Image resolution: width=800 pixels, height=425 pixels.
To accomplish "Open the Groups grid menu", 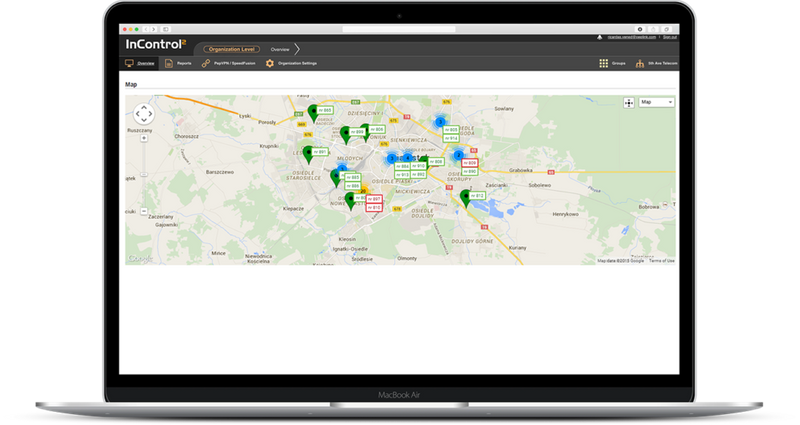I will (612, 63).
